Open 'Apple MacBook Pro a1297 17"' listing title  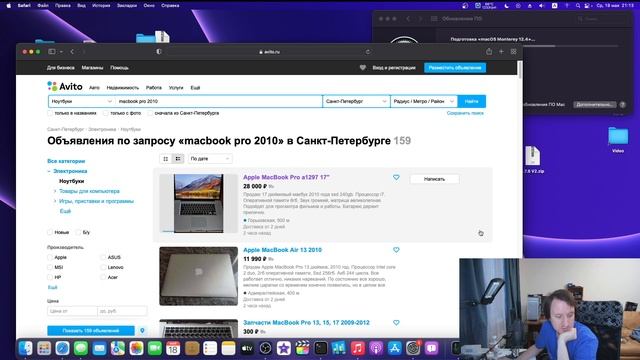point(286,178)
